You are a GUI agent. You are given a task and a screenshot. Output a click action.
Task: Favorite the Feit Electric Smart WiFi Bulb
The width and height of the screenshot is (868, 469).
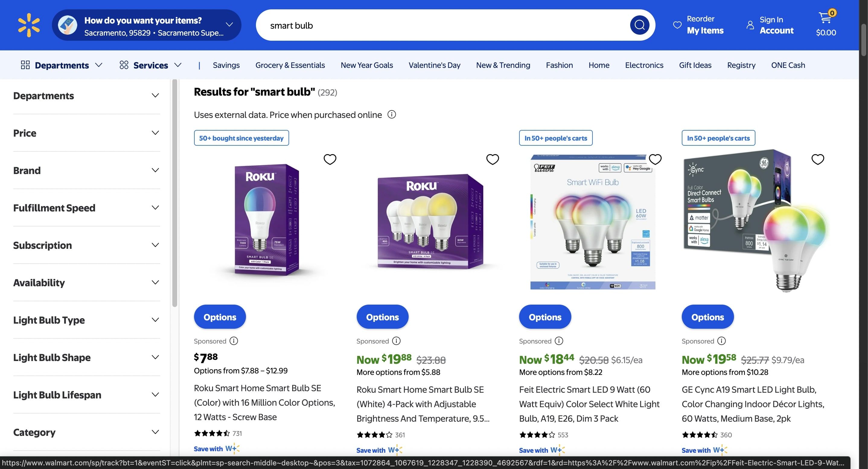point(655,159)
